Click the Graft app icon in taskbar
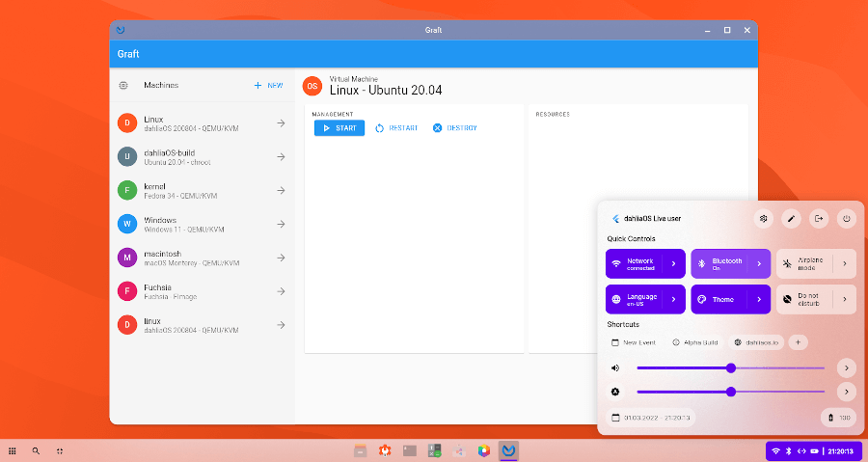868x462 pixels. tap(508, 450)
